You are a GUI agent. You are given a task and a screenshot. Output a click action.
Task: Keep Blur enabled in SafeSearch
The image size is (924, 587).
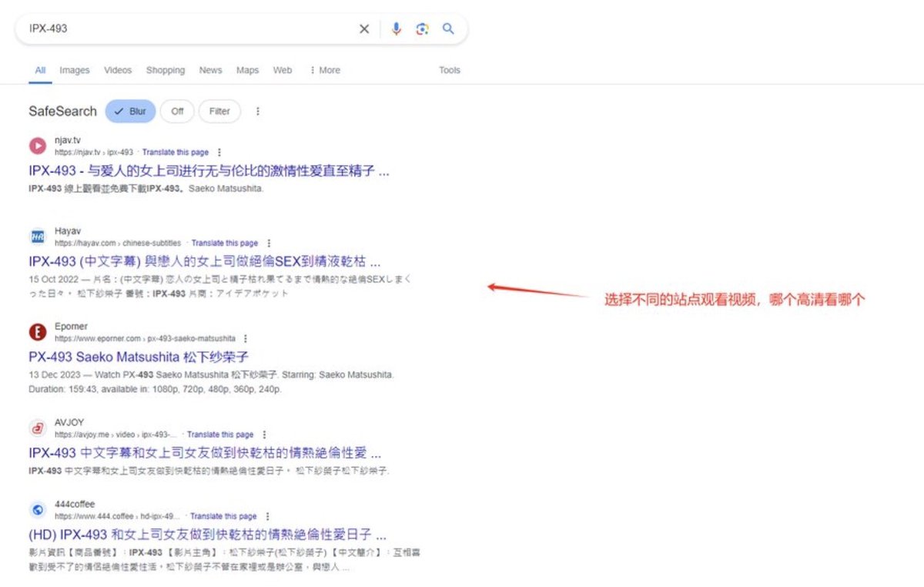coord(129,111)
